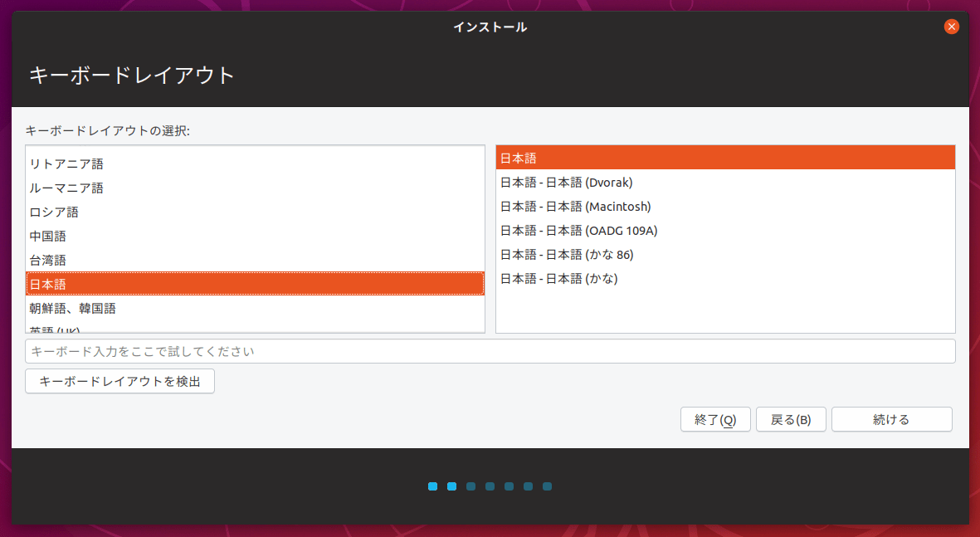Click キーボードレイアウトを検出 button
The height and width of the screenshot is (537, 980).
point(120,381)
